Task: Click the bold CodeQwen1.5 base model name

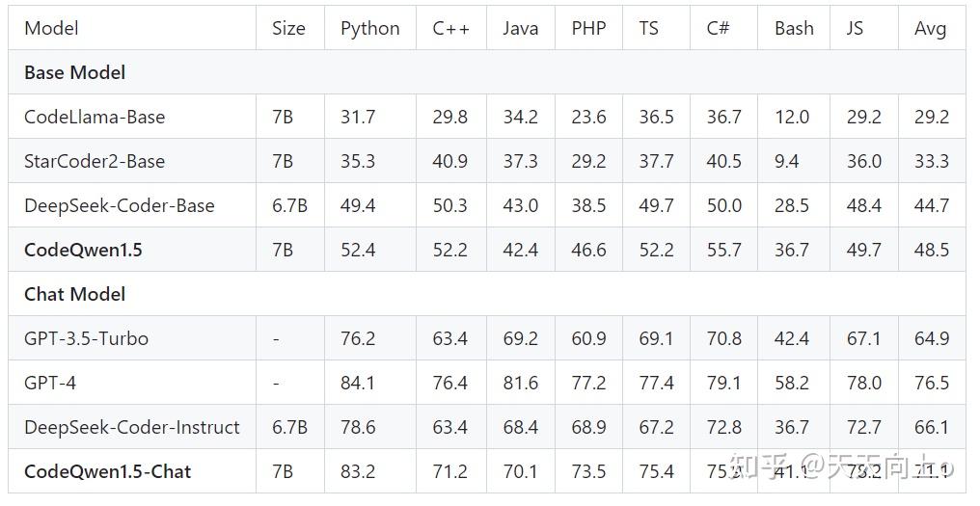Action: pos(83,250)
